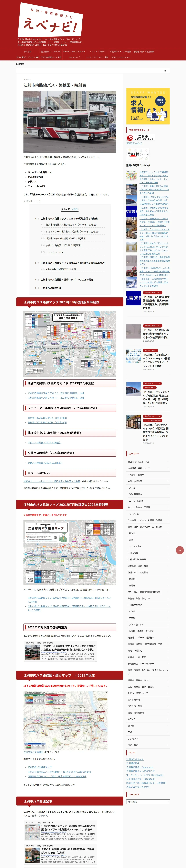Viewport: 186px width, 868px height.
Task: Jump to TOC 1.3 北海道中央バス時刻表
Action: click(66, 239)
